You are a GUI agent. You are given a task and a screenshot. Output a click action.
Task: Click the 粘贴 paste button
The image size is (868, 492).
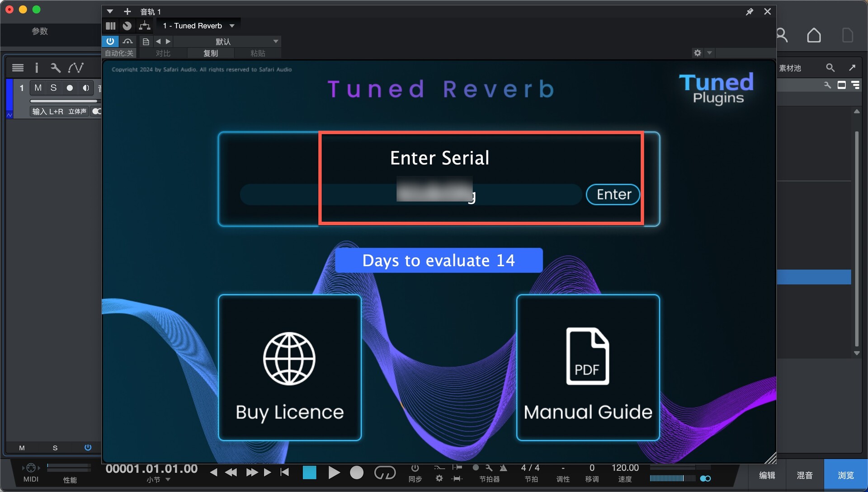click(x=258, y=53)
